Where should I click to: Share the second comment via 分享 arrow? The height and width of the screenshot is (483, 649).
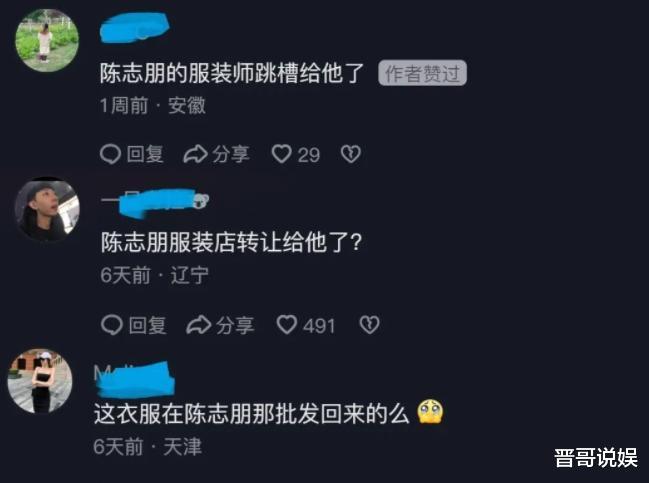coord(220,325)
